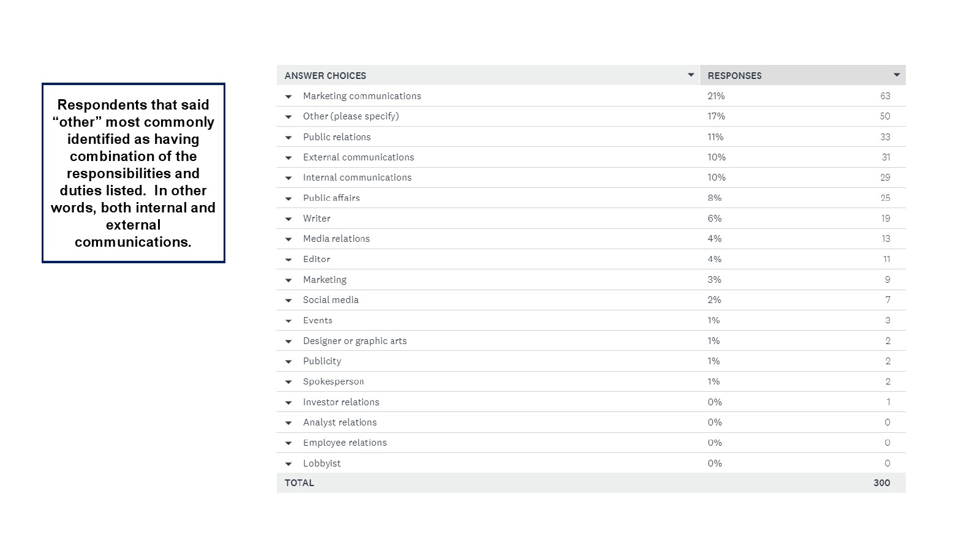The height and width of the screenshot is (551, 980).
Task: Click the respondents summary text box
Action: (x=134, y=173)
